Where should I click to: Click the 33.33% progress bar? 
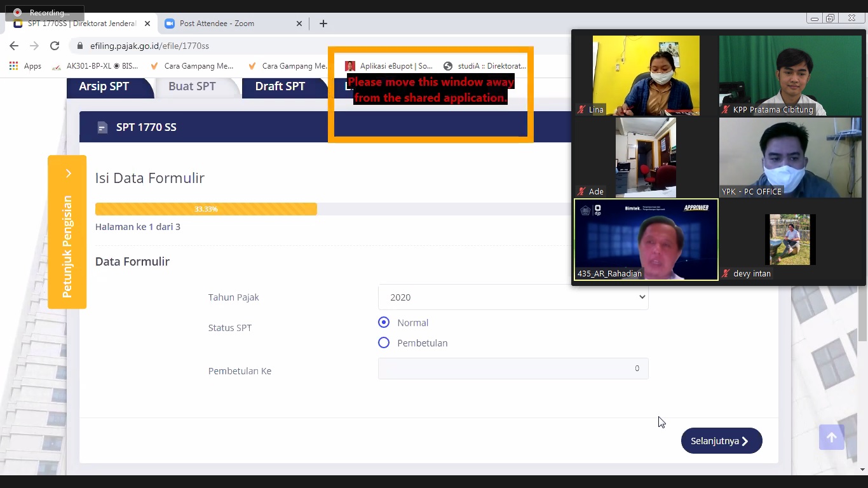[x=206, y=209]
